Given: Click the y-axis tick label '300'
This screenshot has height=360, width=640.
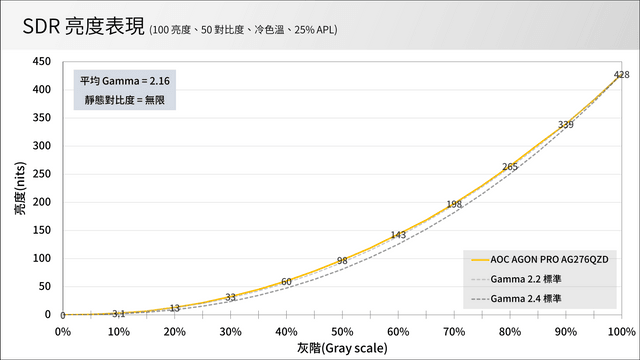Looking at the screenshot, I should [42, 146].
